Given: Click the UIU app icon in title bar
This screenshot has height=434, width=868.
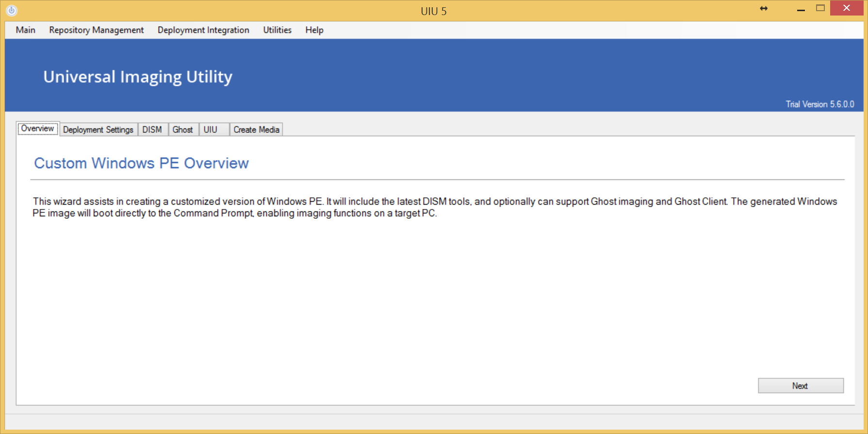Looking at the screenshot, I should coord(12,10).
